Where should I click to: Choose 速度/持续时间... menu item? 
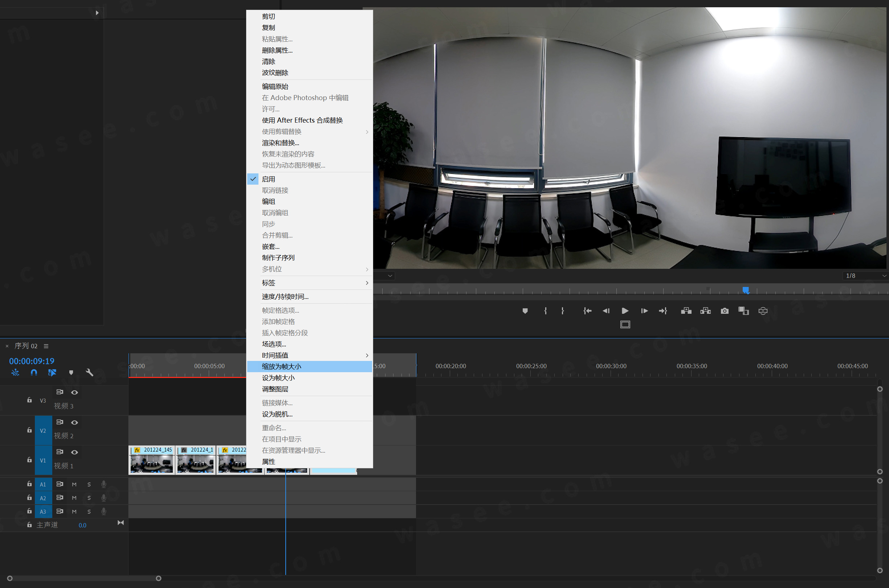pos(285,297)
